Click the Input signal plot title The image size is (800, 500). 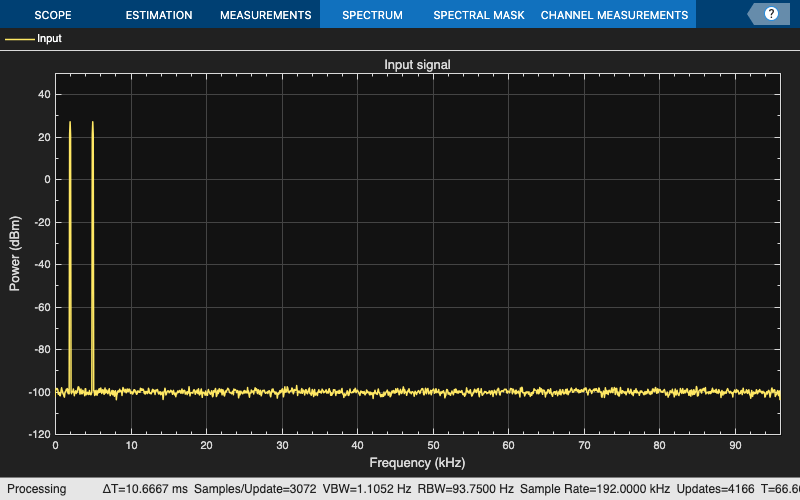pyautogui.click(x=417, y=64)
